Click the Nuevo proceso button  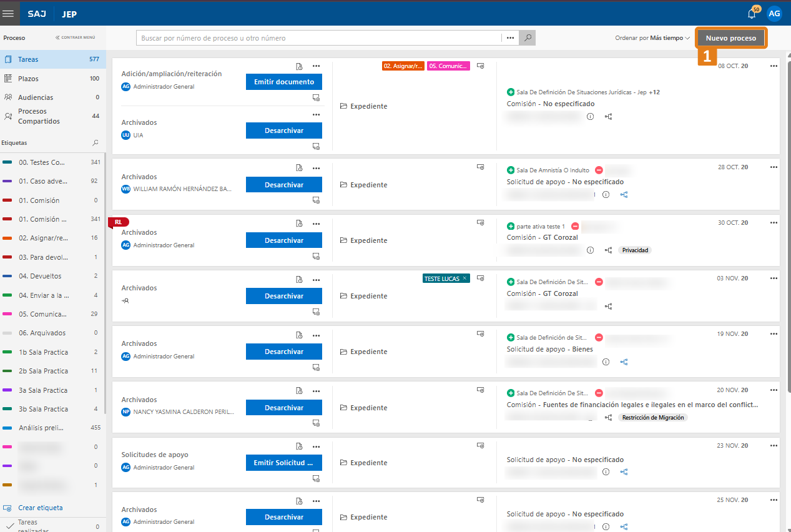coord(730,38)
